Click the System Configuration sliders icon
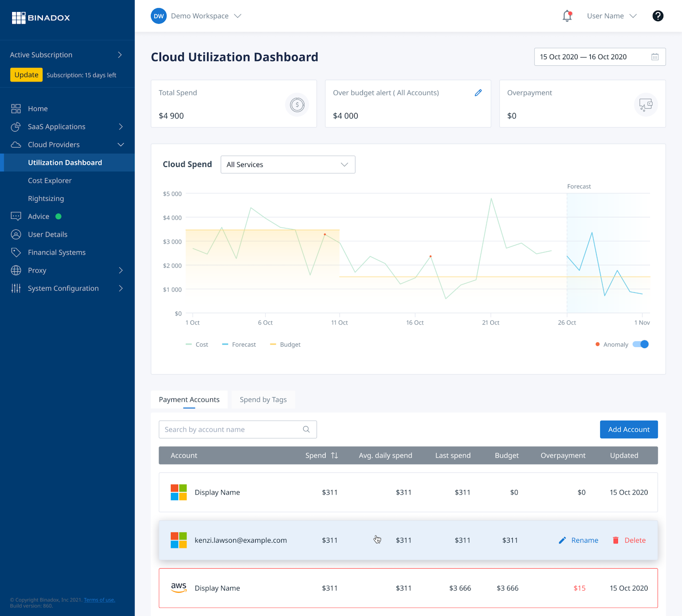The height and width of the screenshot is (616, 682). pyautogui.click(x=16, y=288)
